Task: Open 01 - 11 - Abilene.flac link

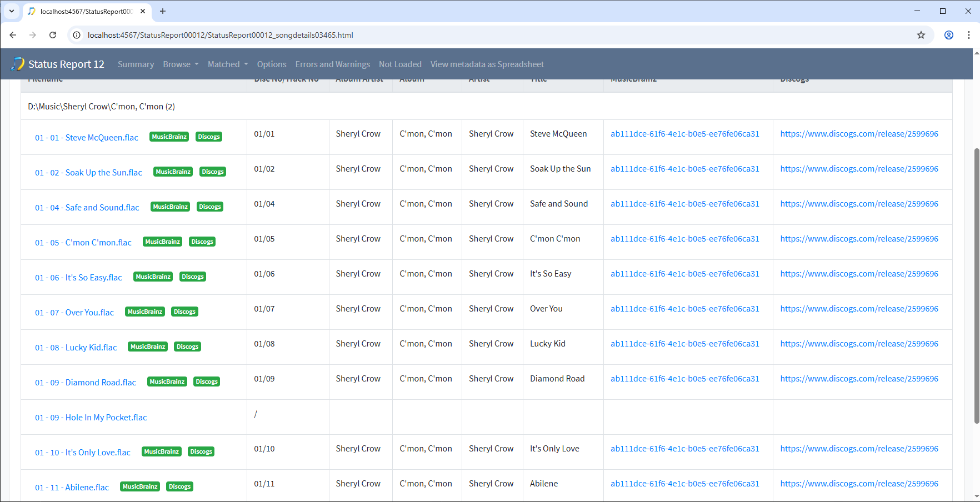Action: 72,488
